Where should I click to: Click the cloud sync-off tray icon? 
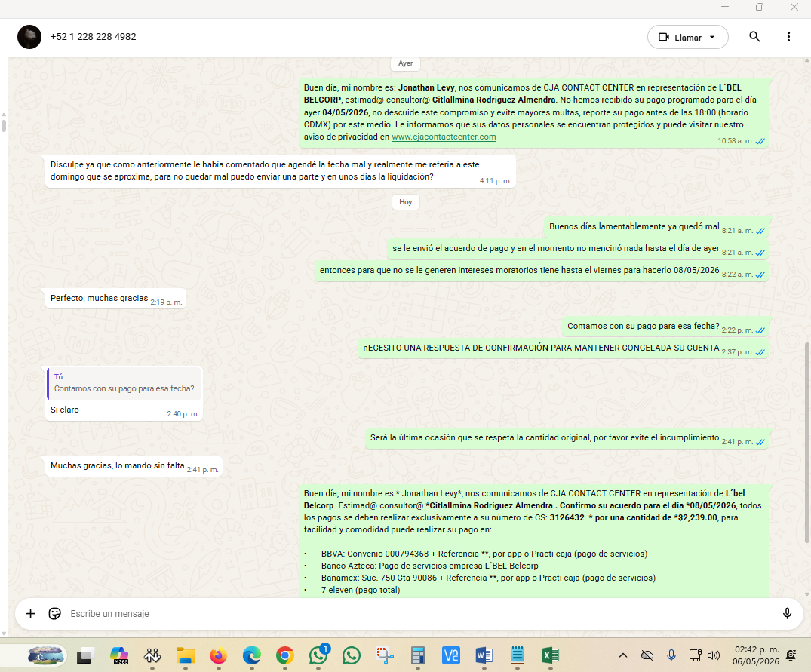coord(647,655)
